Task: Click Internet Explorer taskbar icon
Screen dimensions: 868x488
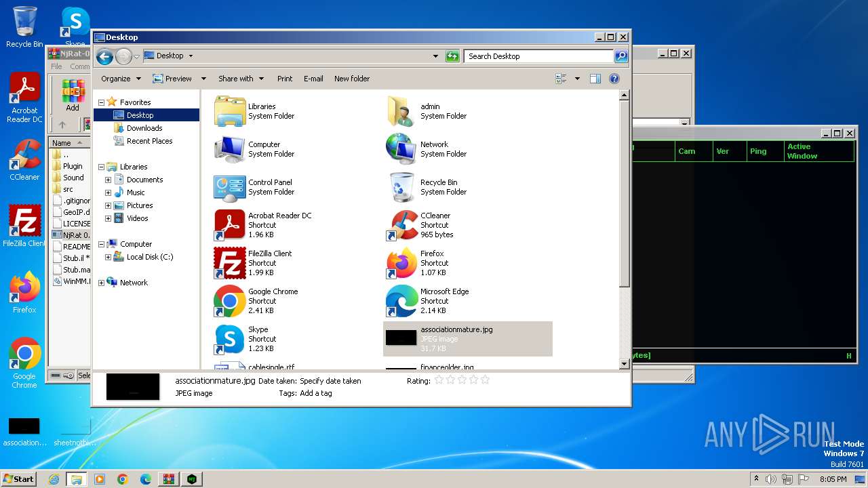Action: click(x=54, y=479)
